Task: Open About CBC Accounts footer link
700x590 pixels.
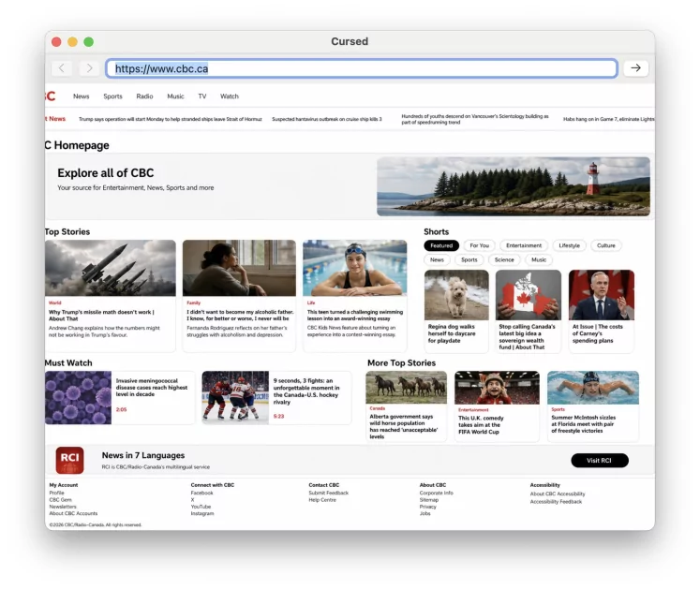Action: 73,514
